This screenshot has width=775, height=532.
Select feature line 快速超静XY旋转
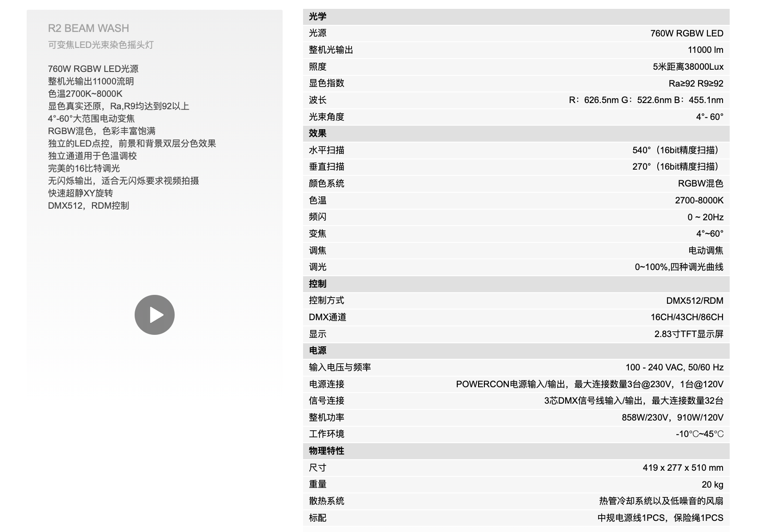click(x=80, y=193)
